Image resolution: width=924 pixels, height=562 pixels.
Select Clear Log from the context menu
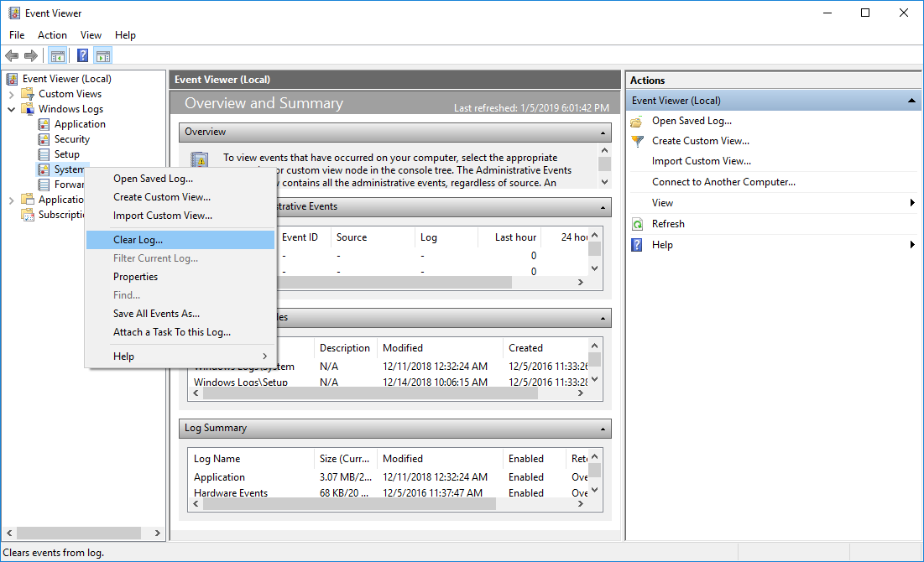[x=137, y=239]
